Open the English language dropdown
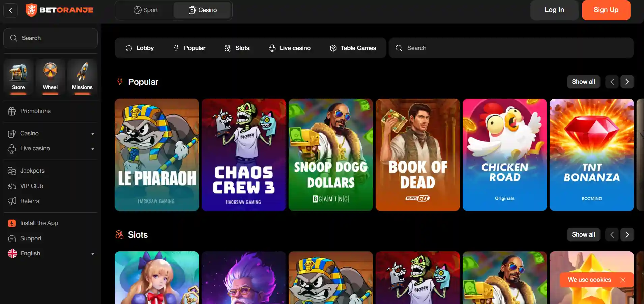The width and height of the screenshot is (644, 304). 51,253
